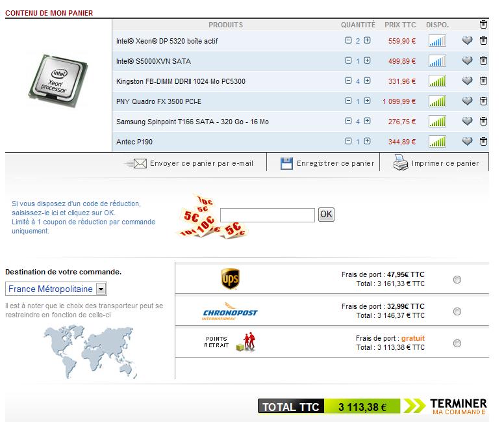This screenshot has width=504, height=422.
Task: Remove Samsung Spinpoint T166 with trash icon
Action: tap(483, 121)
